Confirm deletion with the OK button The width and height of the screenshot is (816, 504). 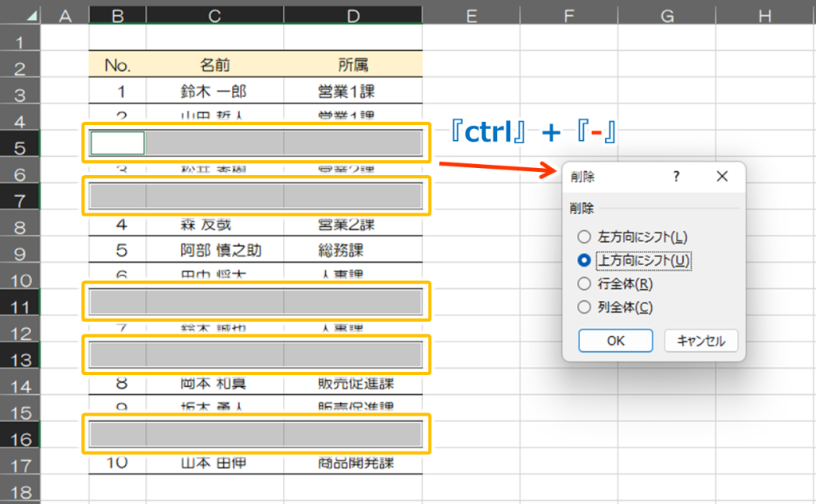[x=616, y=341]
